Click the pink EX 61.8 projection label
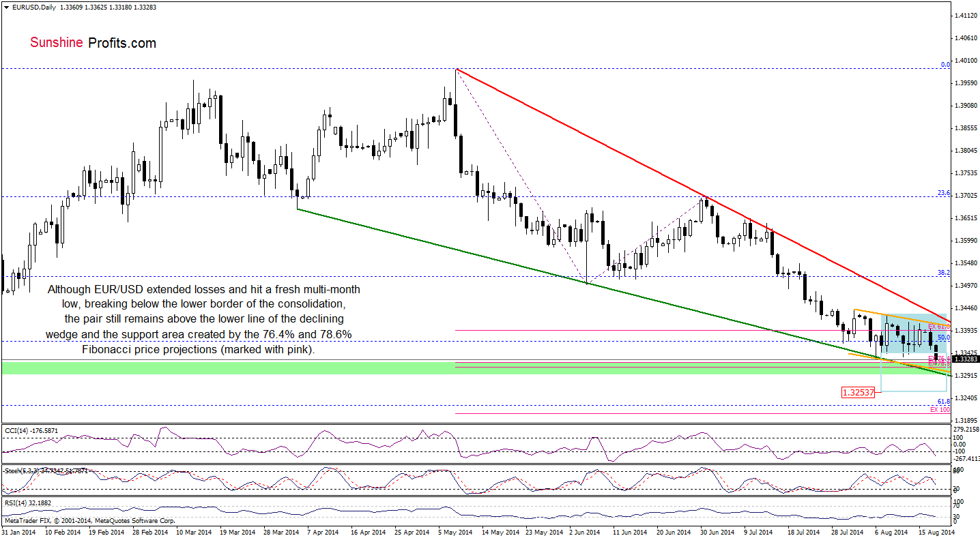The height and width of the screenshot is (538, 980). click(x=939, y=327)
